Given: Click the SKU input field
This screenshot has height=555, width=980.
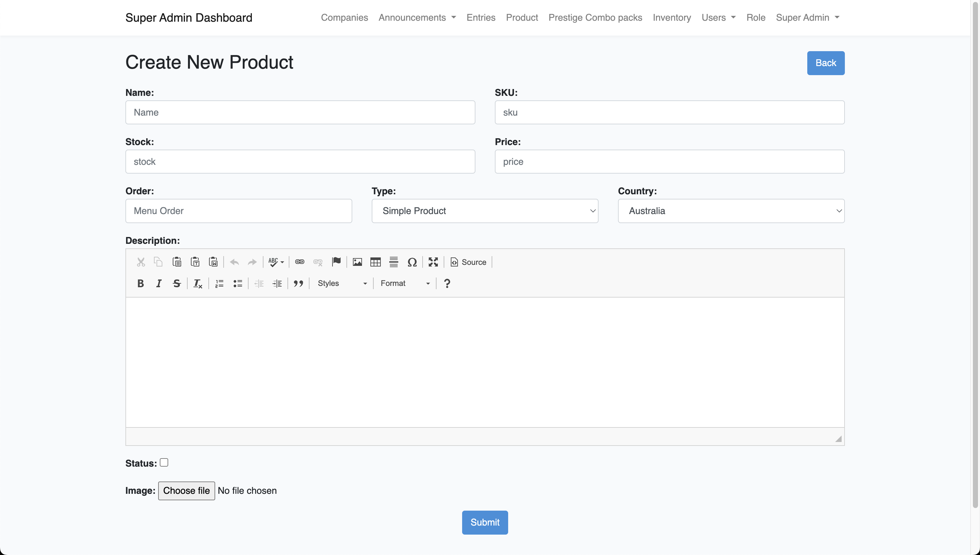Looking at the screenshot, I should 669,112.
